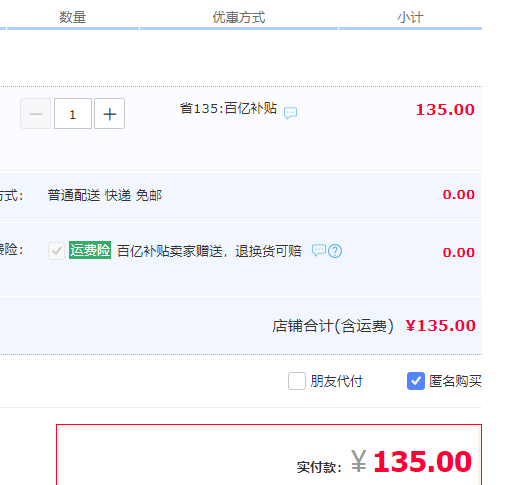Open chat bubble icon next to 退换货可赔
The image size is (520, 485).
[318, 250]
